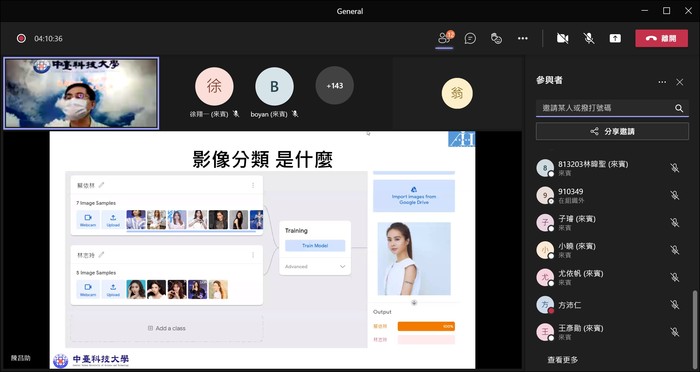Viewport: 700px width, 372px height.
Task: Close the 參與者 panel
Action: [679, 82]
